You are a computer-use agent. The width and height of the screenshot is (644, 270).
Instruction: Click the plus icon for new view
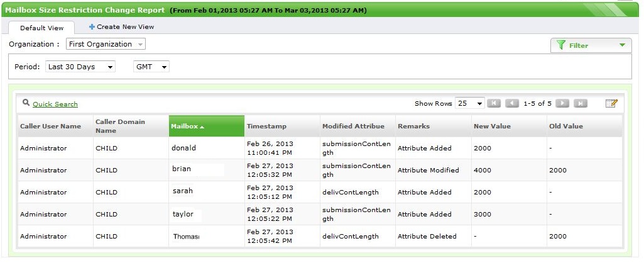(x=92, y=27)
